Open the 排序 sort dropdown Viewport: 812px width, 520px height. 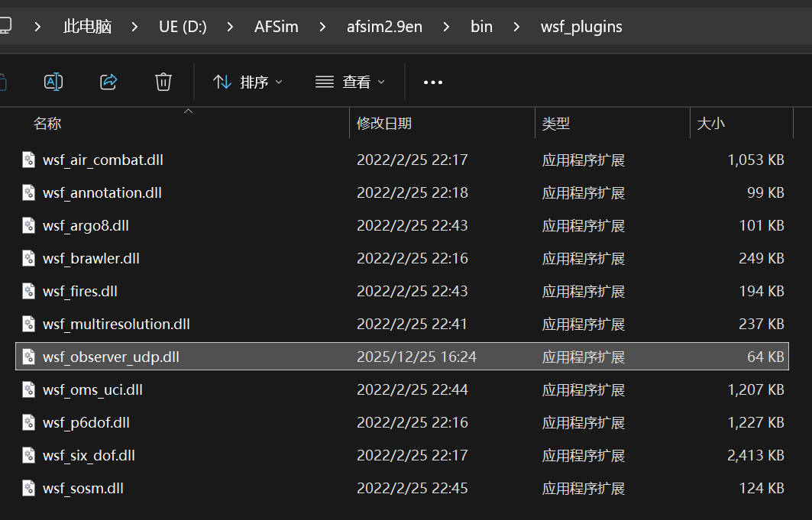pyautogui.click(x=247, y=82)
